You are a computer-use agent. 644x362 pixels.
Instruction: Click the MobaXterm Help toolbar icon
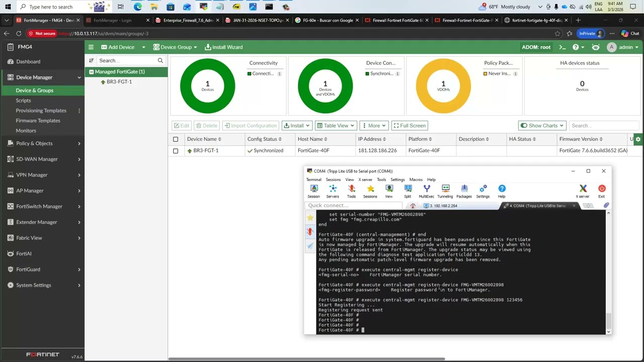point(502,191)
